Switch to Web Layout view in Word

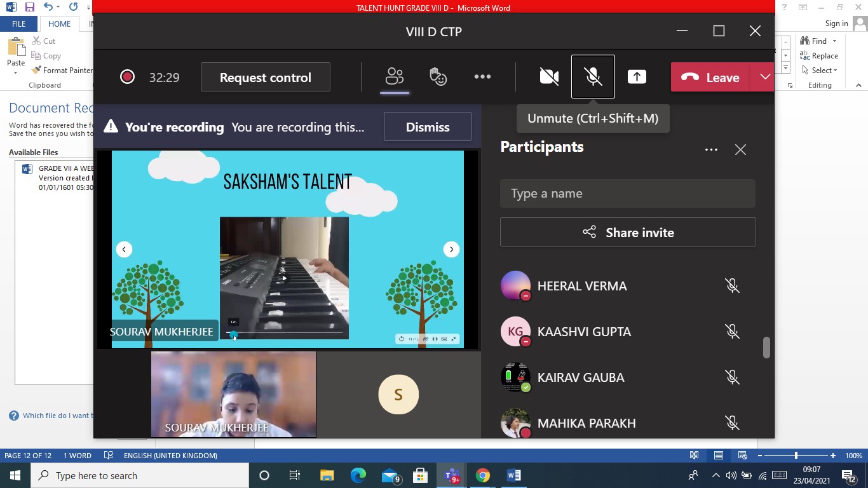(x=742, y=456)
